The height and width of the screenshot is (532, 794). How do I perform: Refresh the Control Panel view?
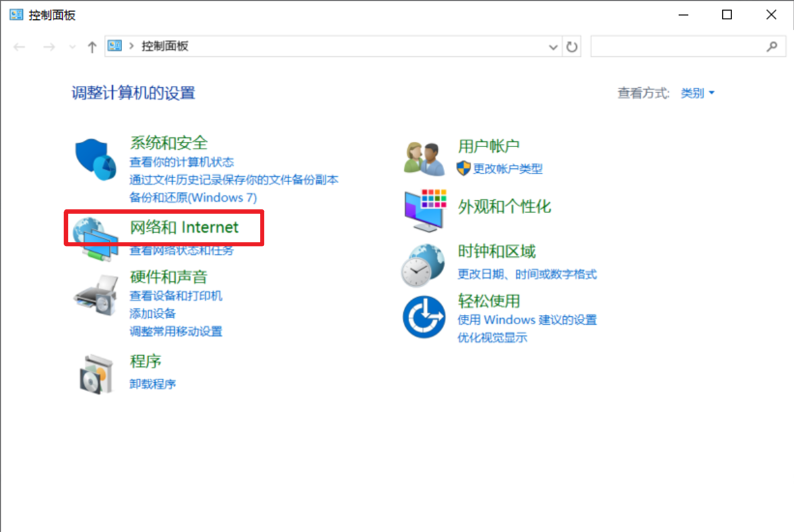click(572, 47)
